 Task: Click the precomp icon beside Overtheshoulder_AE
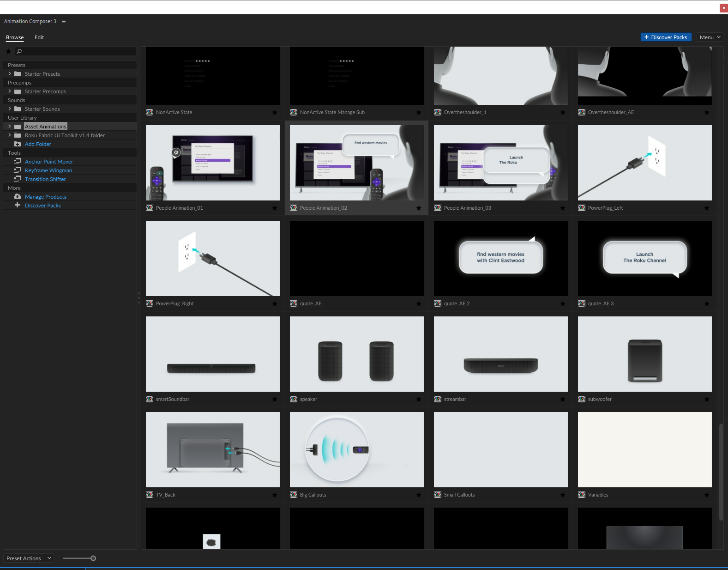582,112
